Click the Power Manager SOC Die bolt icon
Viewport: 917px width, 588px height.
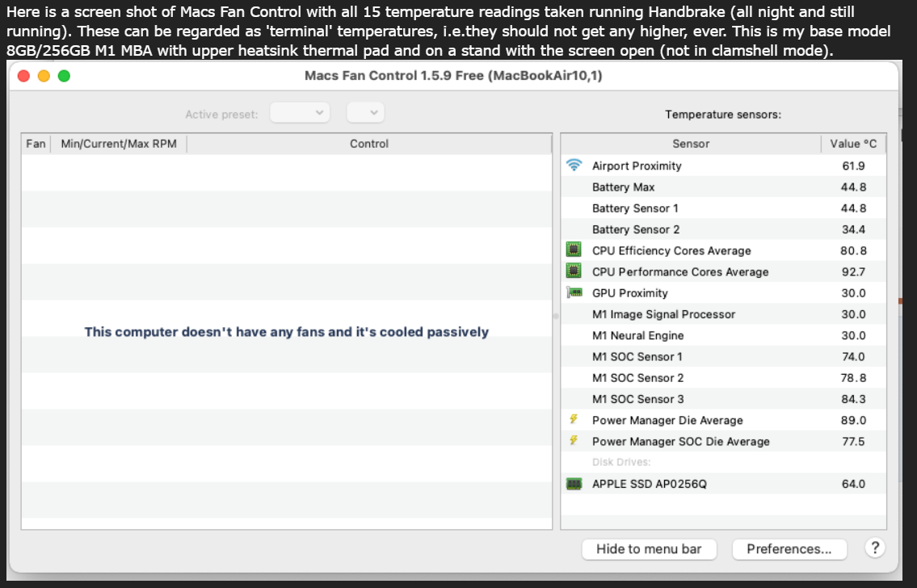click(x=574, y=441)
